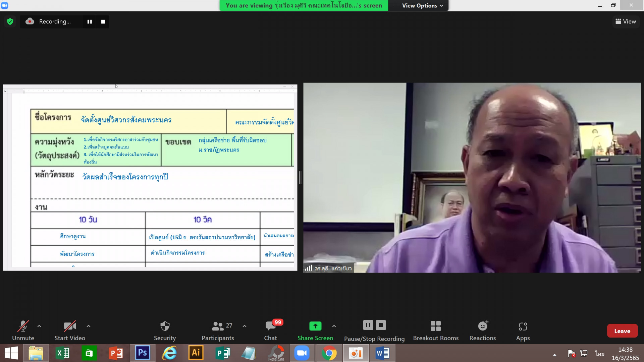This screenshot has width=644, height=362.
Task: Unmute the microphone
Action: click(23, 330)
